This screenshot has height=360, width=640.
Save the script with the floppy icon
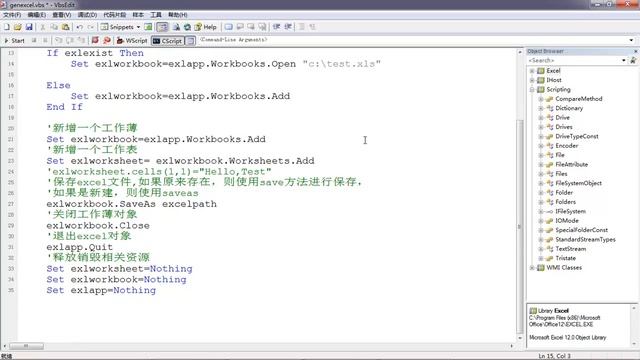(29, 27)
